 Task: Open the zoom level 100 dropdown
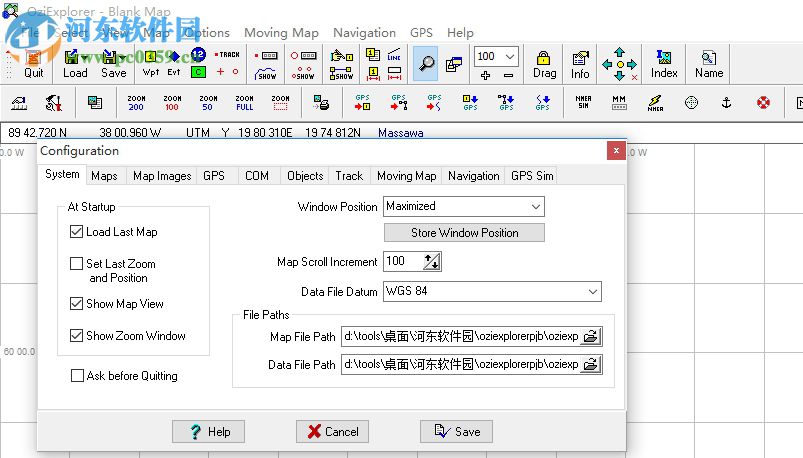pyautogui.click(x=510, y=56)
